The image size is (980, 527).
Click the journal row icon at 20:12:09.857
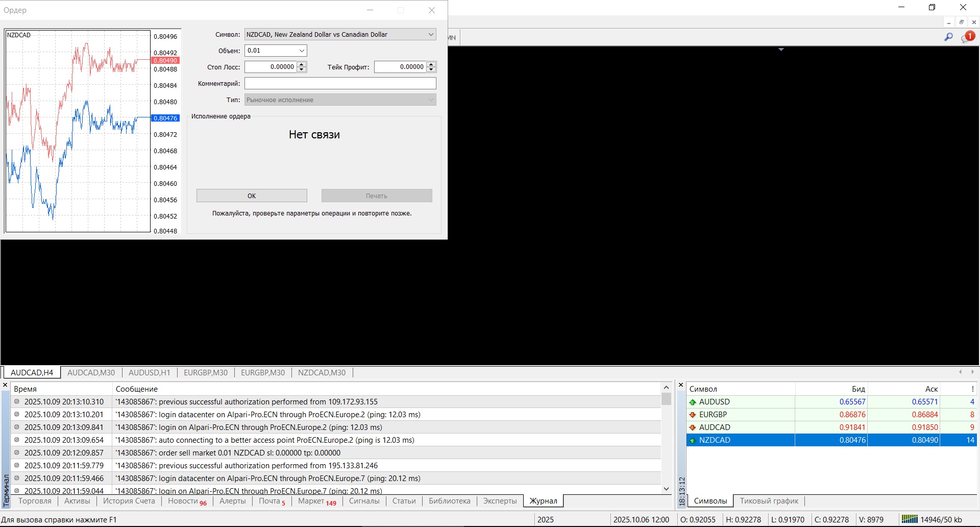tap(17, 453)
